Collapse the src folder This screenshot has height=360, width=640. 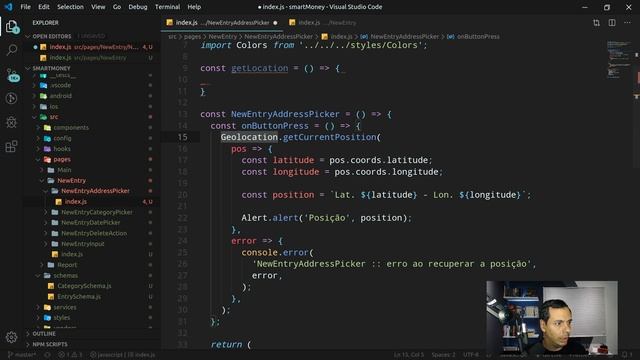34,117
